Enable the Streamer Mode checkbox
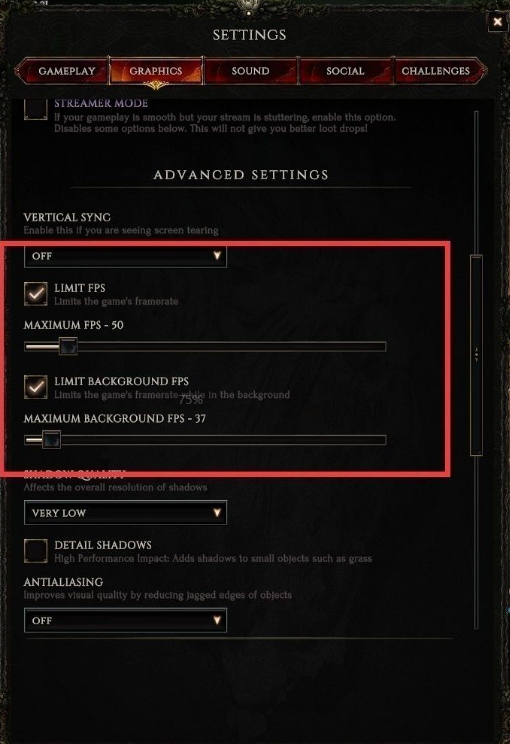This screenshot has height=744, width=510. [x=36, y=109]
